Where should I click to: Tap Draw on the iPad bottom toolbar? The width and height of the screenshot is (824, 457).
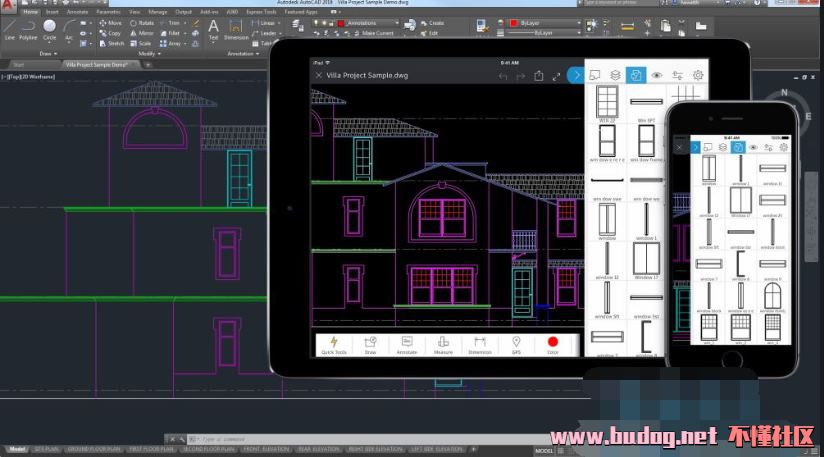[370, 345]
